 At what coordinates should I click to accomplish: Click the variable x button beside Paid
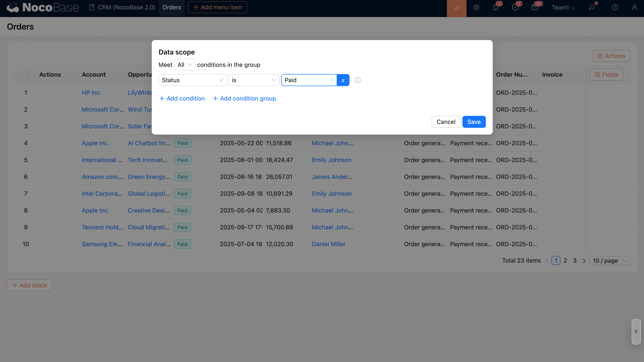pyautogui.click(x=343, y=80)
